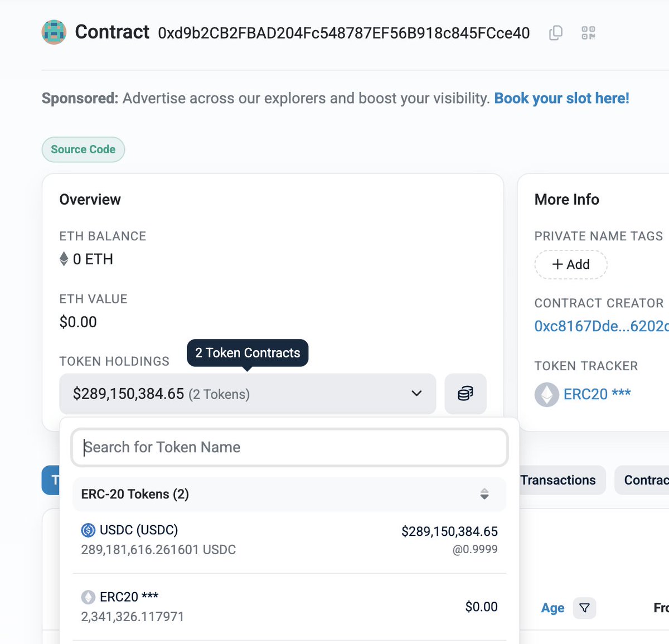The image size is (669, 644).
Task: Show the address QR code
Action: click(588, 33)
